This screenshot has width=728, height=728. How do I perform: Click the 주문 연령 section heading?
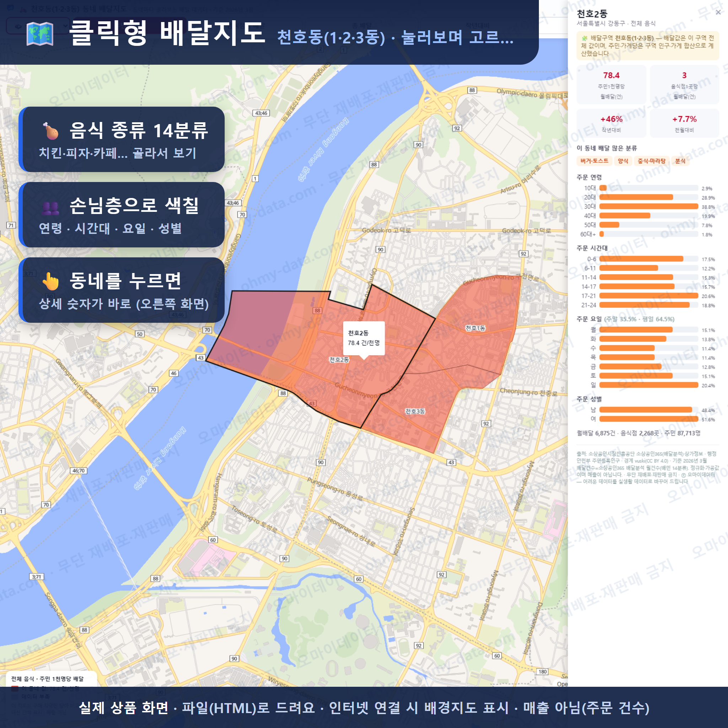pos(589,177)
